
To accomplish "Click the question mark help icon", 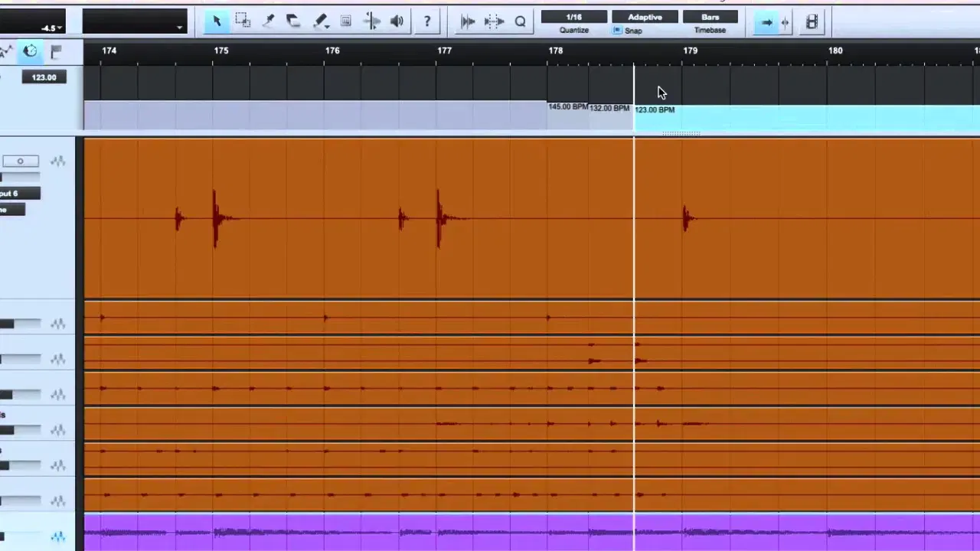I will [427, 21].
